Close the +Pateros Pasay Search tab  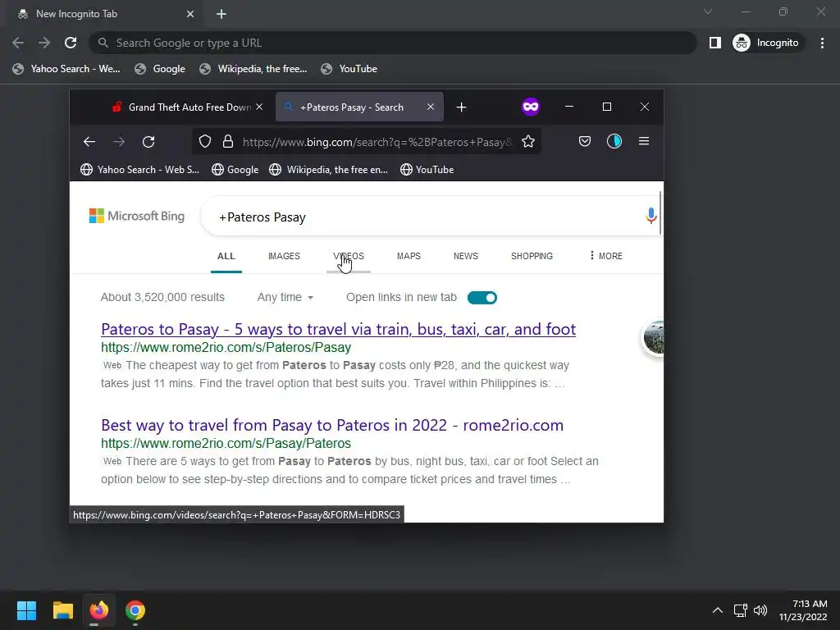point(430,107)
